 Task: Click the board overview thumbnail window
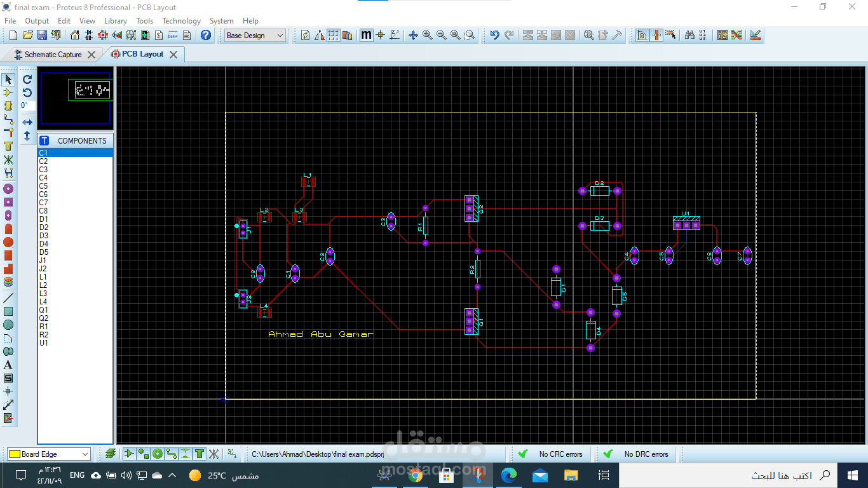coord(75,98)
